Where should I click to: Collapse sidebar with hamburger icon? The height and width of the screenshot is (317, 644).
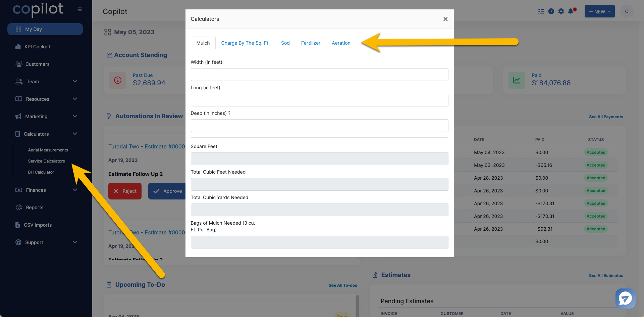click(x=79, y=9)
